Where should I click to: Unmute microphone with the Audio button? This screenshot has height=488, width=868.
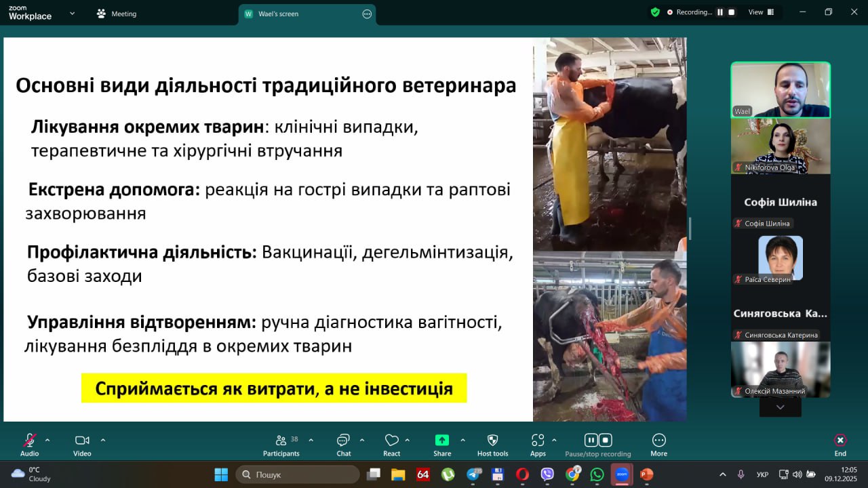29,441
